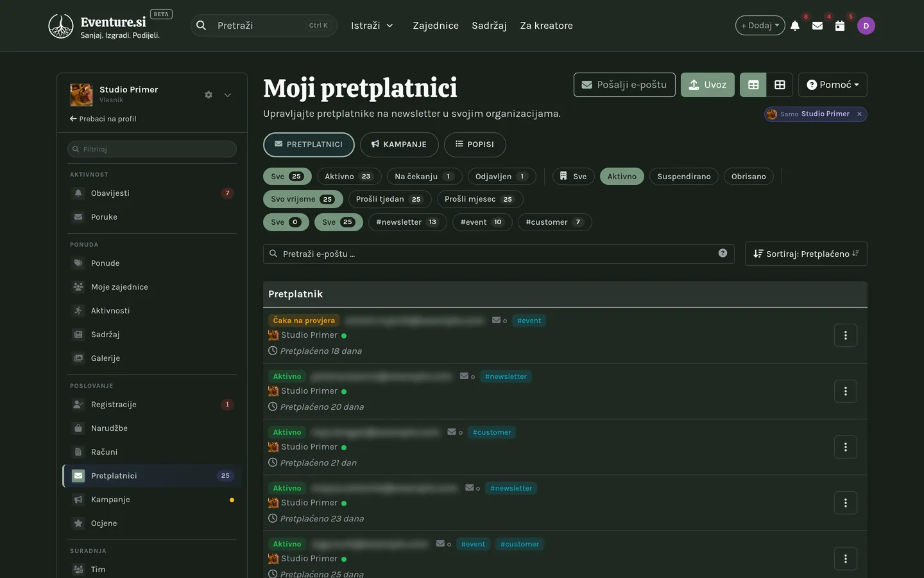Screen dimensions: 924x578
Task: Open calendar icon in the header
Action: click(x=840, y=26)
